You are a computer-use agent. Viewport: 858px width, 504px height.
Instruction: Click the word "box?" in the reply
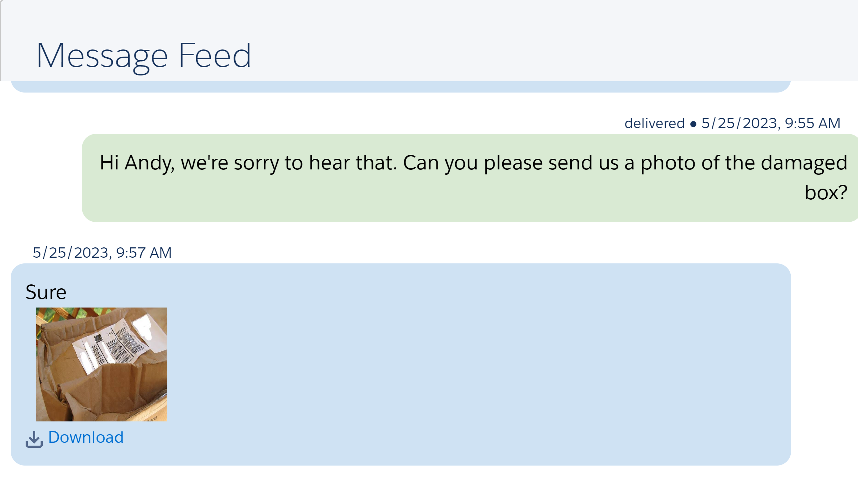pyautogui.click(x=826, y=193)
